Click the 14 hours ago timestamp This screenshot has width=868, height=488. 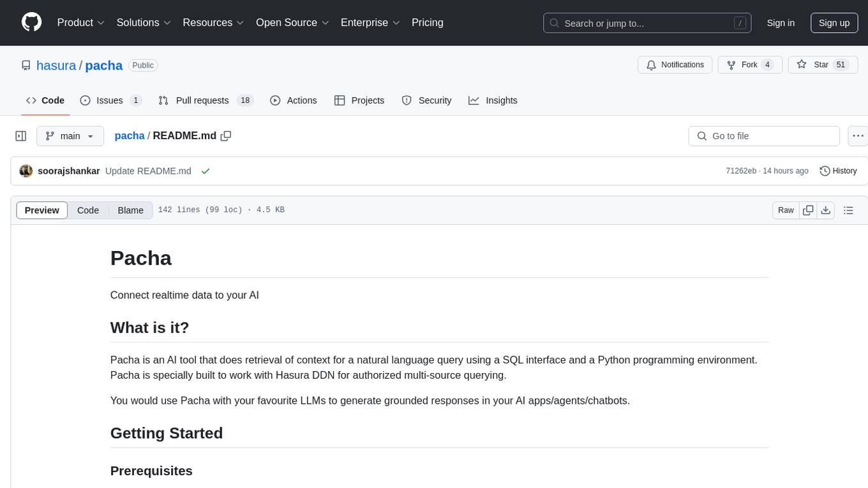[x=785, y=171]
